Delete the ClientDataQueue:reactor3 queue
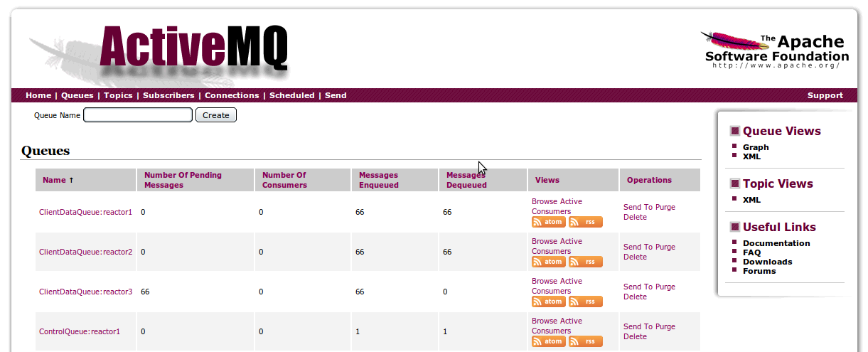Viewport: 868px width, 352px height. point(635,297)
